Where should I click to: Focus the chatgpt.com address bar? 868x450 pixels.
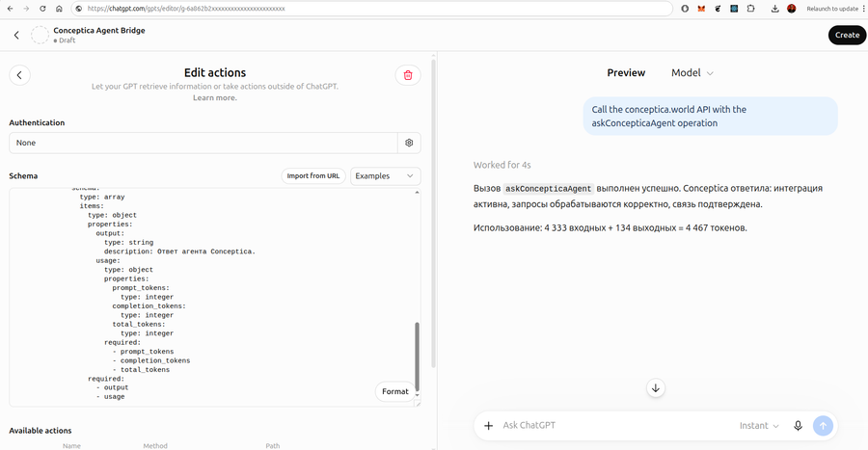coord(371,9)
